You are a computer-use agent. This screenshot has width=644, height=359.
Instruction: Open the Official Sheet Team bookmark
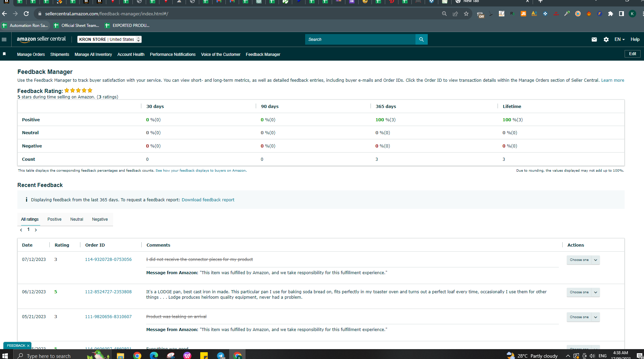tap(77, 26)
